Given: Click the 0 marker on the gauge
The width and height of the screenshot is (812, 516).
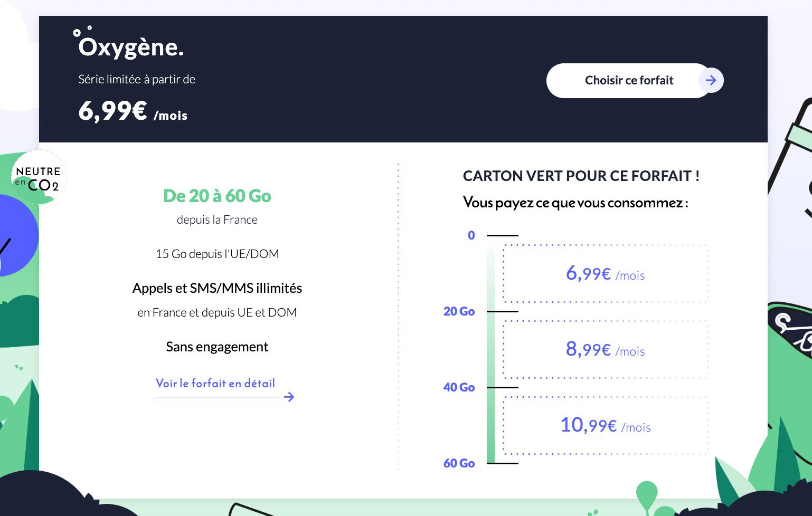Looking at the screenshot, I should [471, 235].
